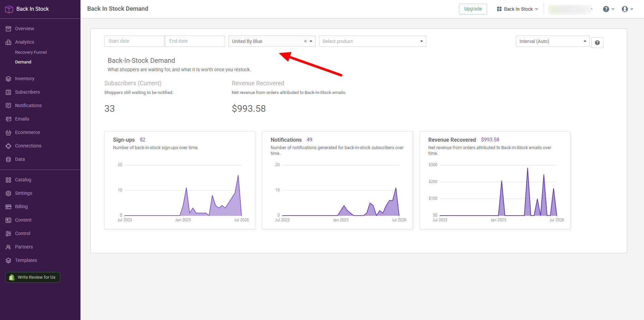Click the End date field

pos(195,41)
